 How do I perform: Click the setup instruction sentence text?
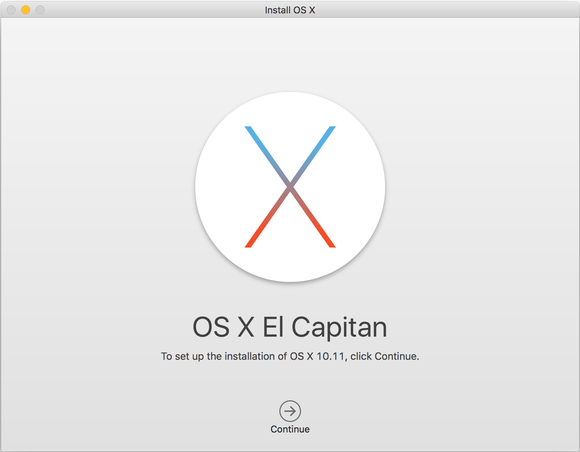tap(290, 356)
